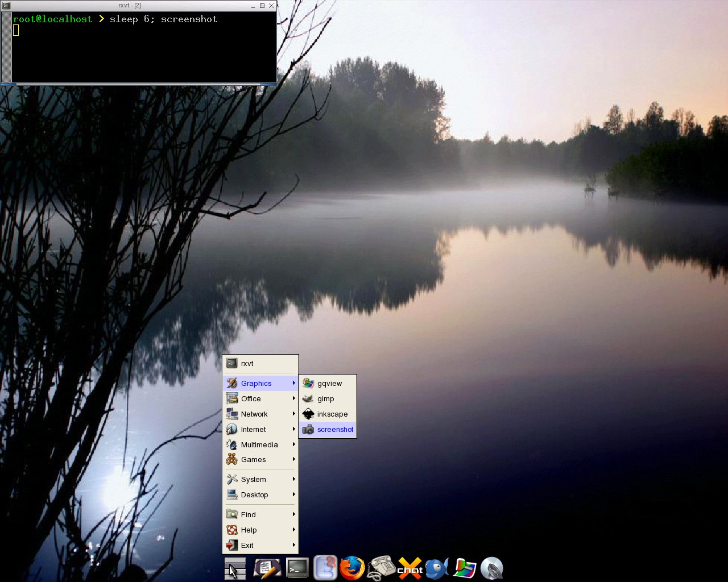Open the Graphics submenu entry

[260, 383]
